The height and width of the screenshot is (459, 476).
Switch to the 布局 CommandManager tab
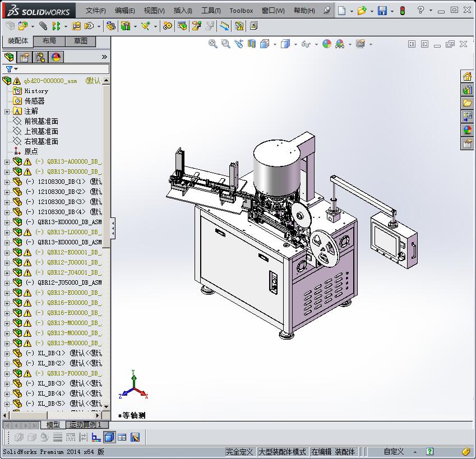pyautogui.click(x=50, y=41)
